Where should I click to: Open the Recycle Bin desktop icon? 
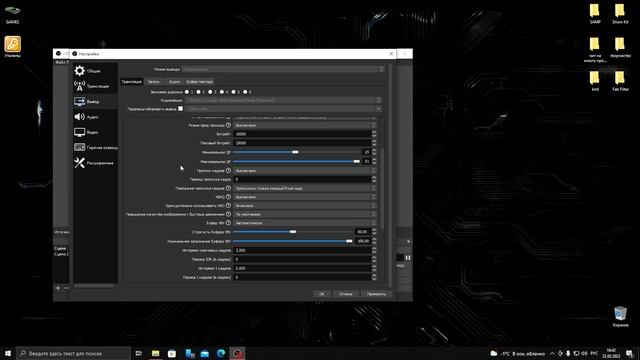(x=620, y=316)
